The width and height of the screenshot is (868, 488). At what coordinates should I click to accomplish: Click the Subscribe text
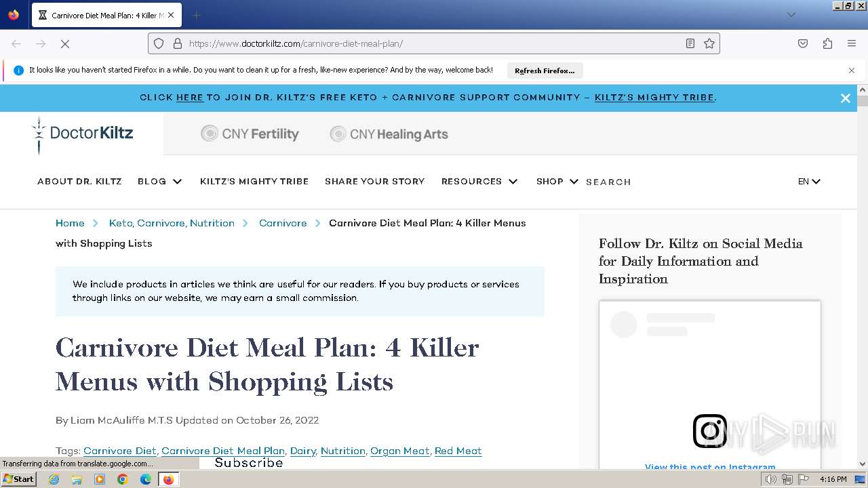point(249,462)
